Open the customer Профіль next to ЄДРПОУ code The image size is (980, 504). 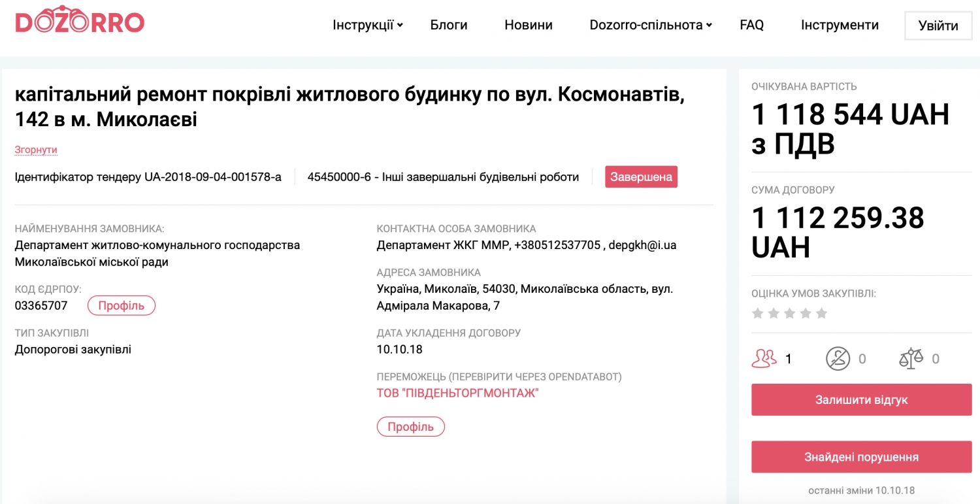click(x=122, y=306)
